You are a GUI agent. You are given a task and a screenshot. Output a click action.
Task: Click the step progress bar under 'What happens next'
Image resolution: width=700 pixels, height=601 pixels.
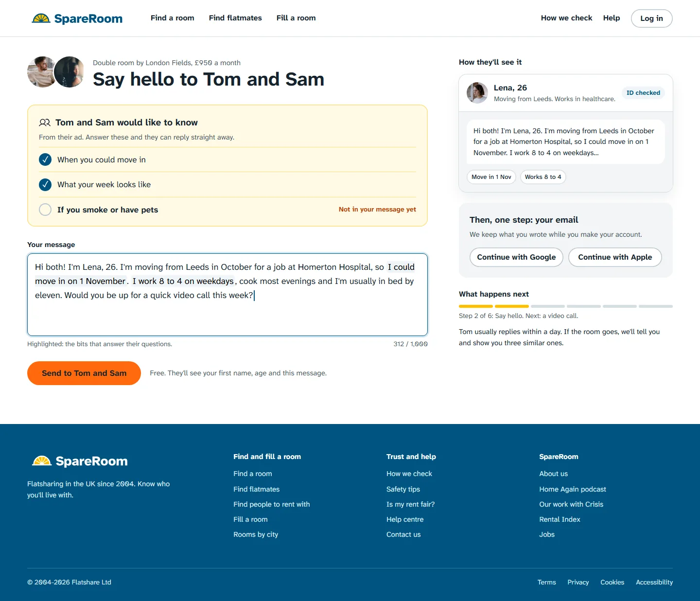pyautogui.click(x=566, y=306)
